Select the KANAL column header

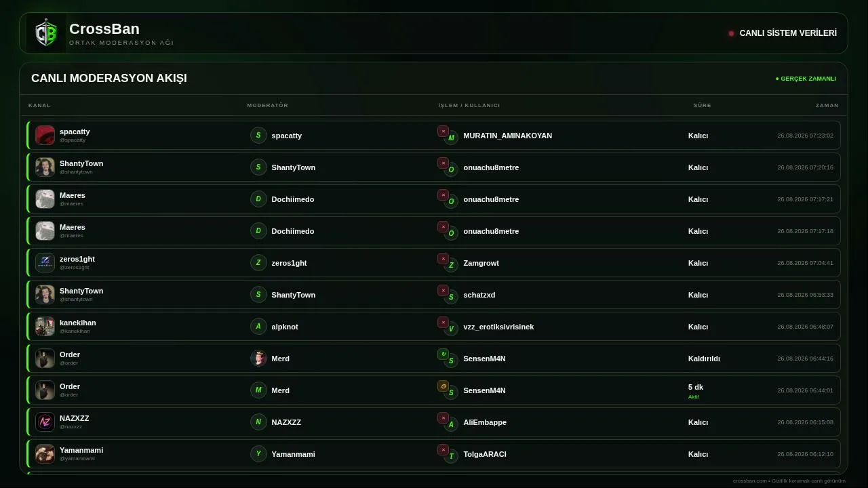pyautogui.click(x=39, y=105)
